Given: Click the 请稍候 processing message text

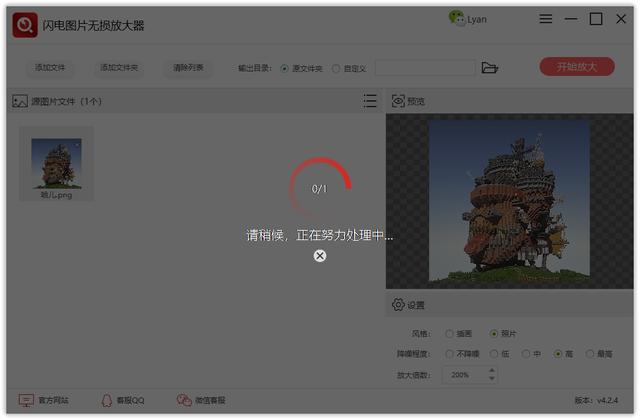Looking at the screenshot, I should [x=320, y=236].
